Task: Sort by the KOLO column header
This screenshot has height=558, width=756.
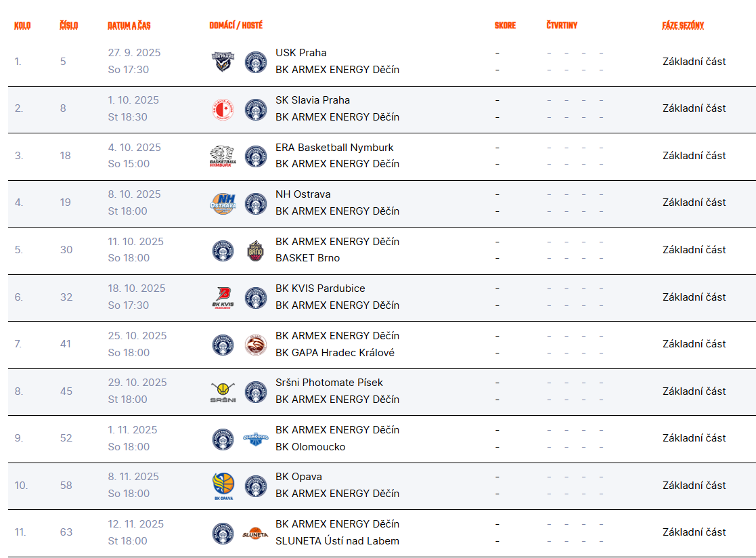Action: click(22, 26)
